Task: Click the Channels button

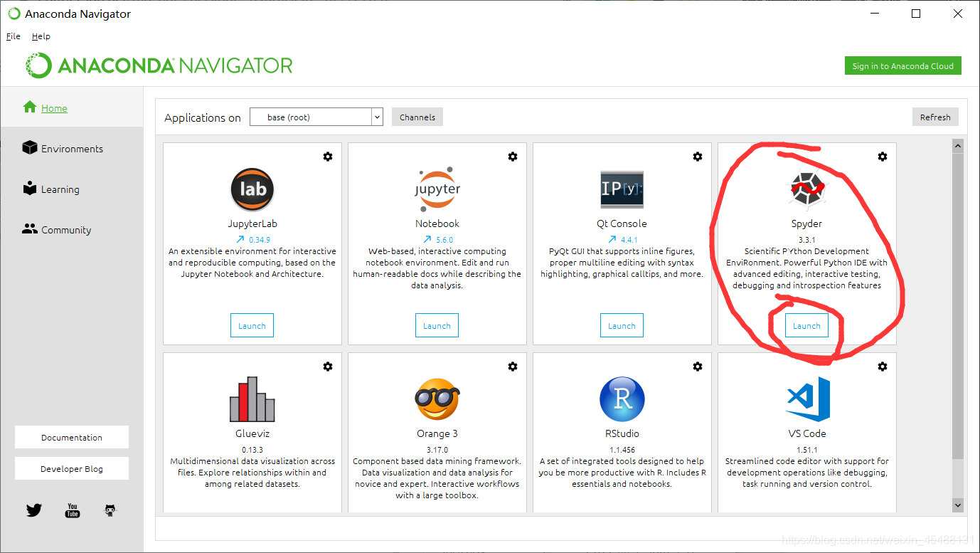Action: click(x=417, y=117)
